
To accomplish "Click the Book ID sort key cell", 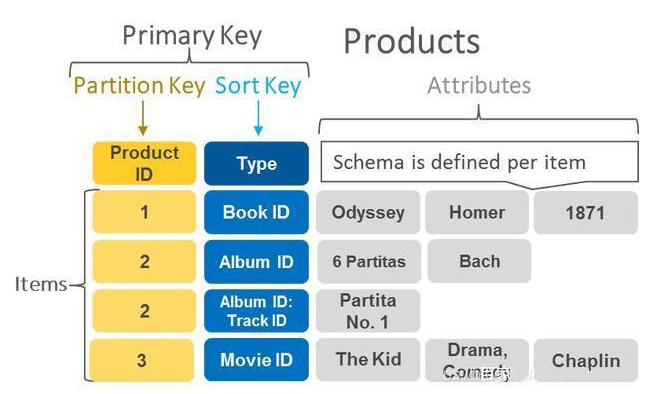I will (256, 212).
